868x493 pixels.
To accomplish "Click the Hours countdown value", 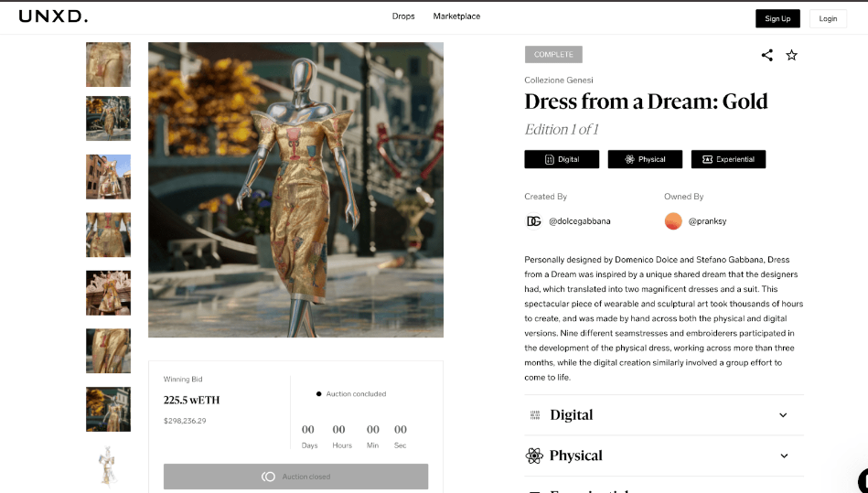I will pyautogui.click(x=338, y=429).
